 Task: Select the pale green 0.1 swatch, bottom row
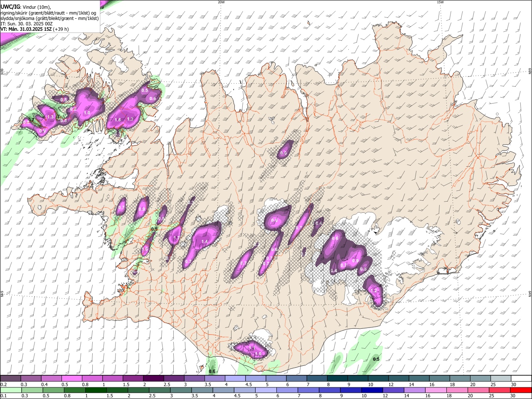pos(11,390)
